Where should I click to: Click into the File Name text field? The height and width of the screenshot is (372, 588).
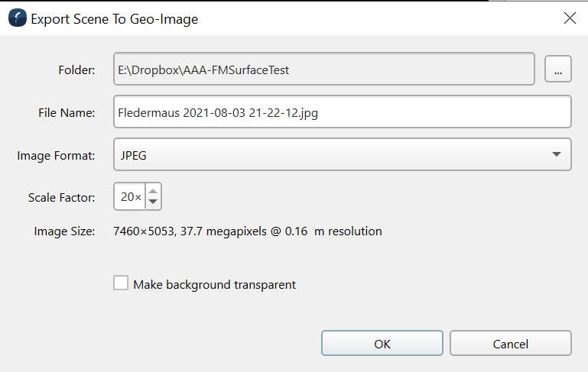pos(342,112)
